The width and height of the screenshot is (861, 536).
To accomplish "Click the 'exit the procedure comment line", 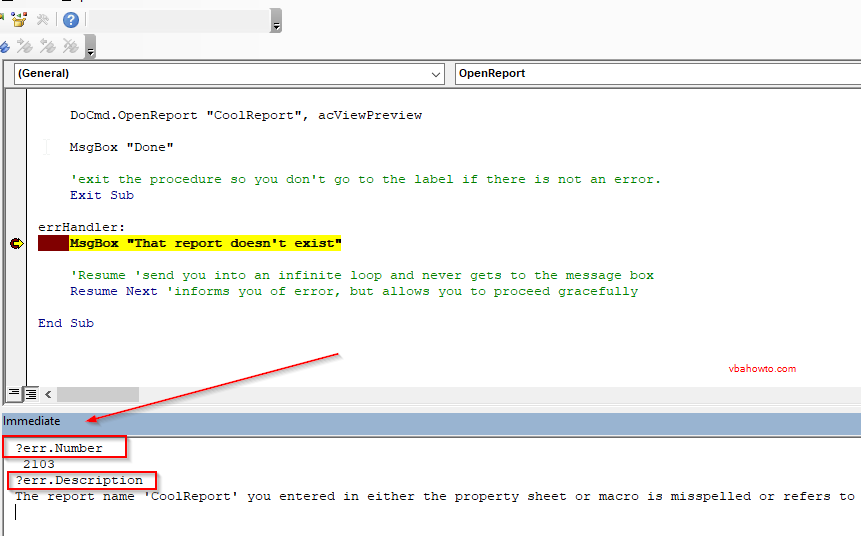I will pos(365,180).
